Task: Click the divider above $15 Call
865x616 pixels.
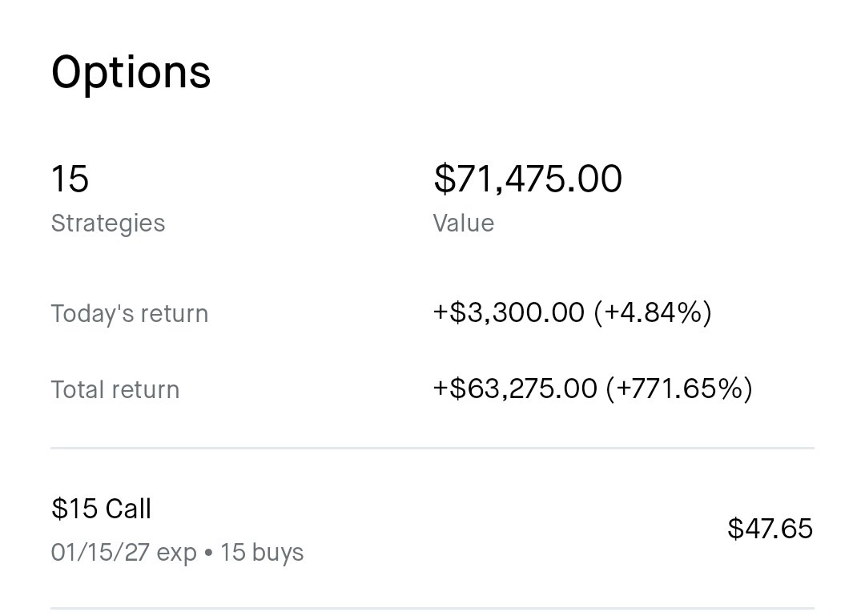Action: 432,449
